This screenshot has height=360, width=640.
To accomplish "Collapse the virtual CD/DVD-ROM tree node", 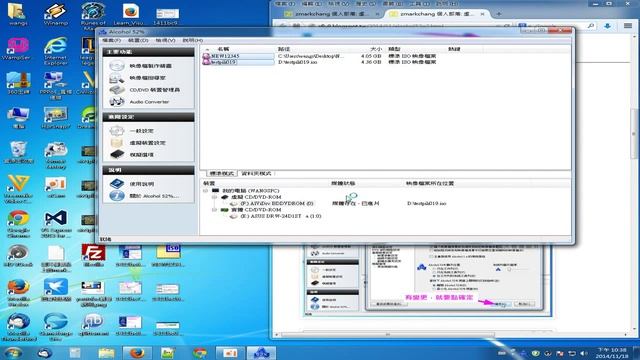I will (x=214, y=197).
